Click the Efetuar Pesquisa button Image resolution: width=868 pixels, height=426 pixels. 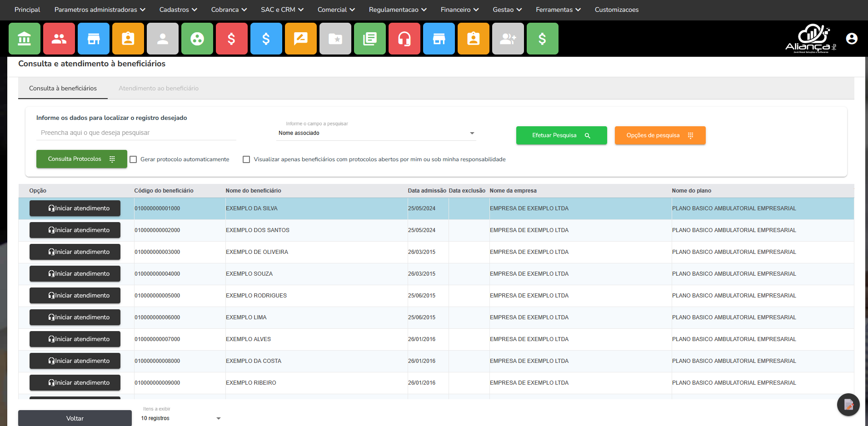561,135
